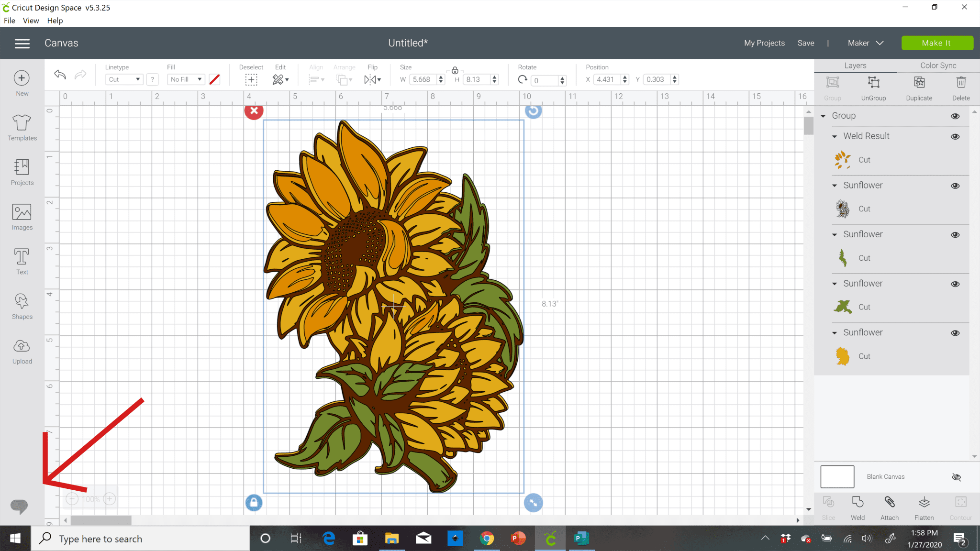Toggle visibility of the Group layer

point(955,116)
